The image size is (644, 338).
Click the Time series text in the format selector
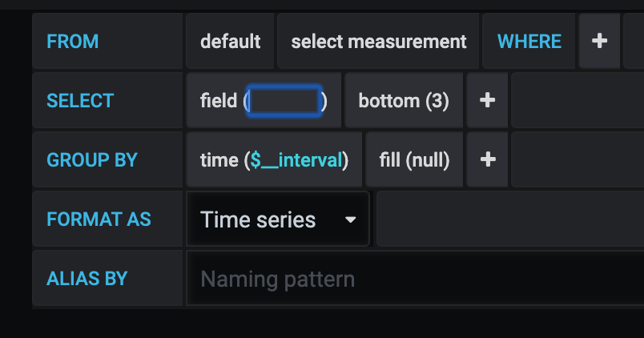(x=258, y=219)
